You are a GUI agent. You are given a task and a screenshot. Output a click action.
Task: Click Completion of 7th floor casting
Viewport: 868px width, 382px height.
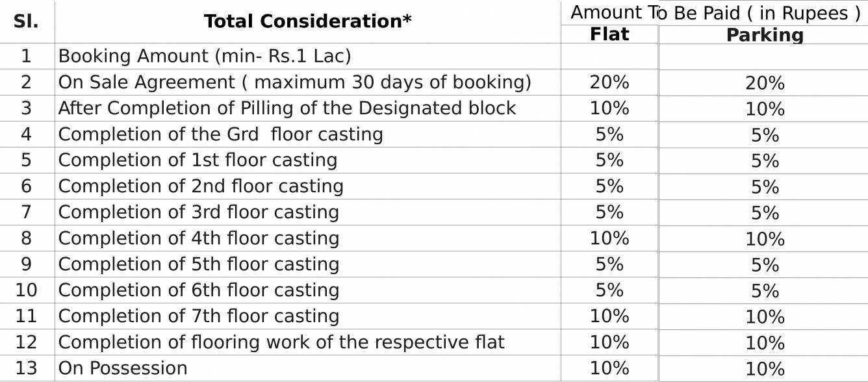[x=199, y=316]
